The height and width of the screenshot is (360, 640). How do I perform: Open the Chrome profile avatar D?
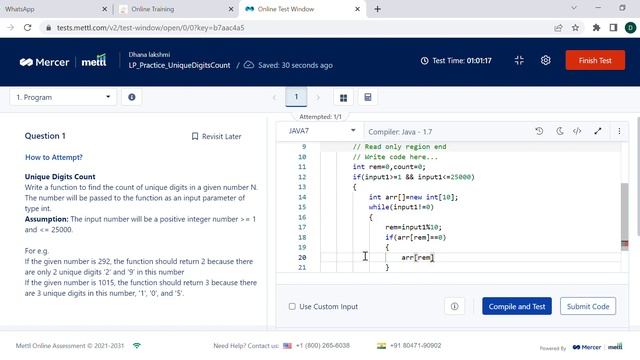[630, 28]
